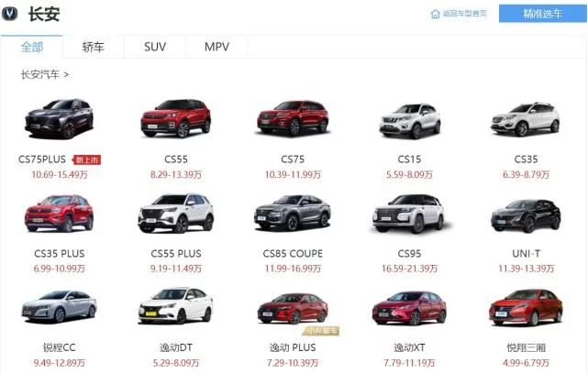The image size is (588, 374).
Task: Open the CS95 car thumbnail
Action: pyautogui.click(x=409, y=214)
